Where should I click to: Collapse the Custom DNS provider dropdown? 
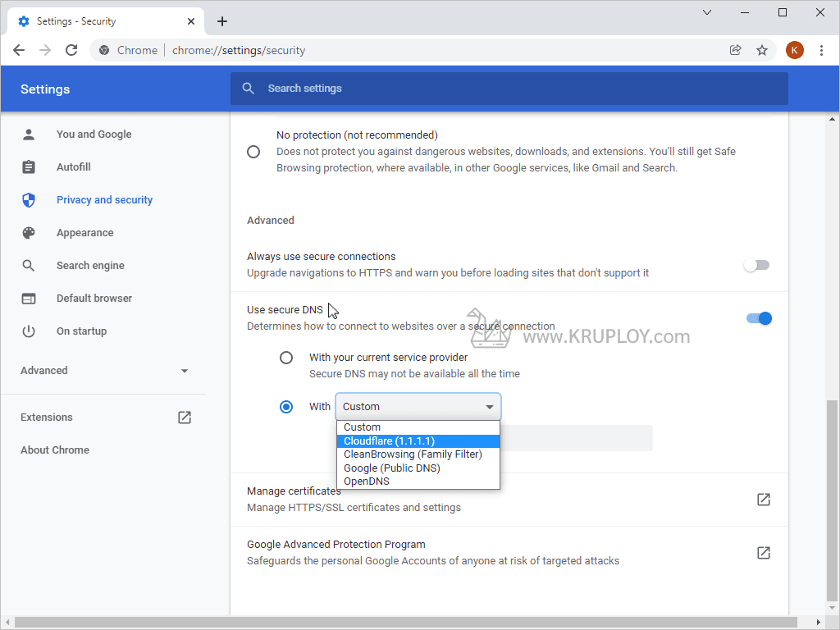click(x=418, y=407)
